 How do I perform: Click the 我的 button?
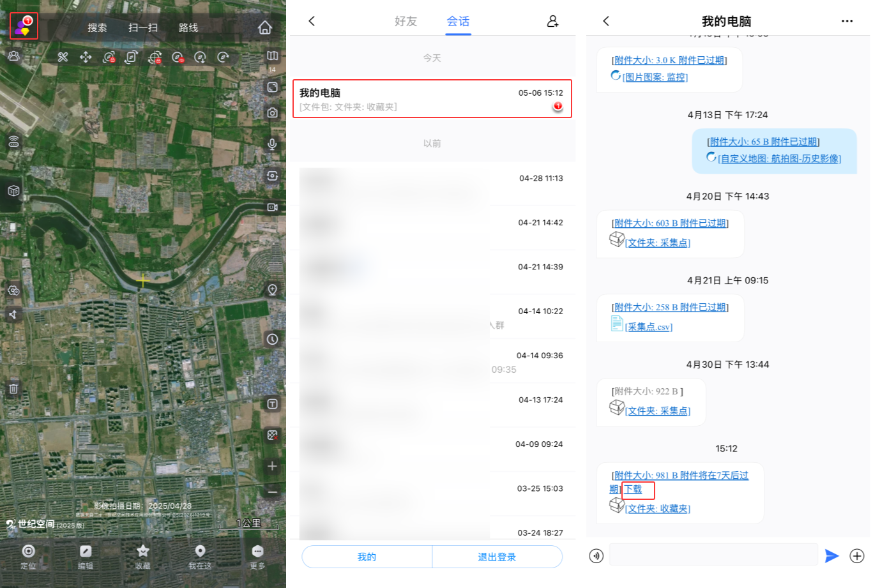point(367,557)
